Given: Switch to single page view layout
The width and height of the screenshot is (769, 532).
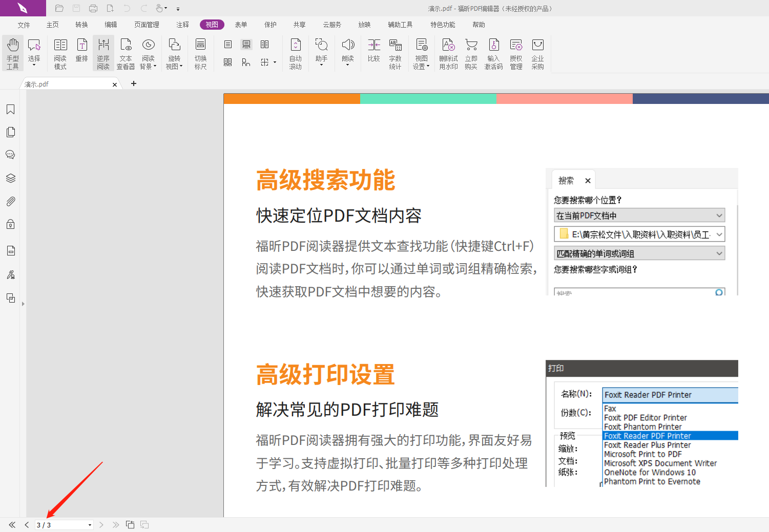Looking at the screenshot, I should 227,45.
